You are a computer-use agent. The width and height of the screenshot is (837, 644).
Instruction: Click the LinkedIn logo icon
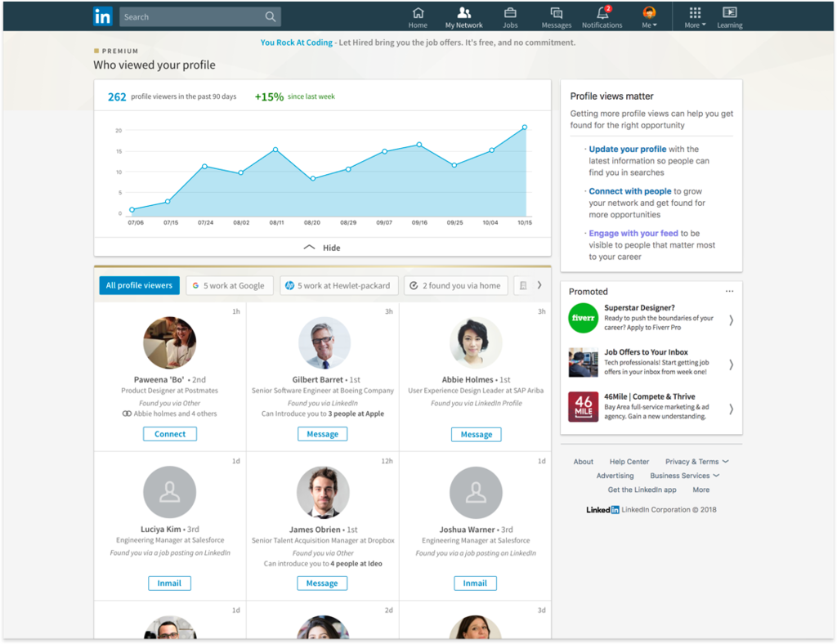102,16
